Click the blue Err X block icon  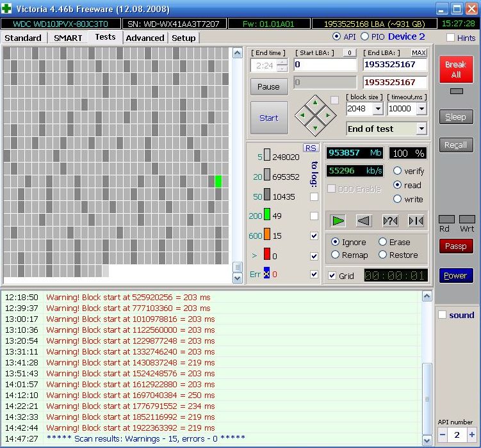pos(266,273)
